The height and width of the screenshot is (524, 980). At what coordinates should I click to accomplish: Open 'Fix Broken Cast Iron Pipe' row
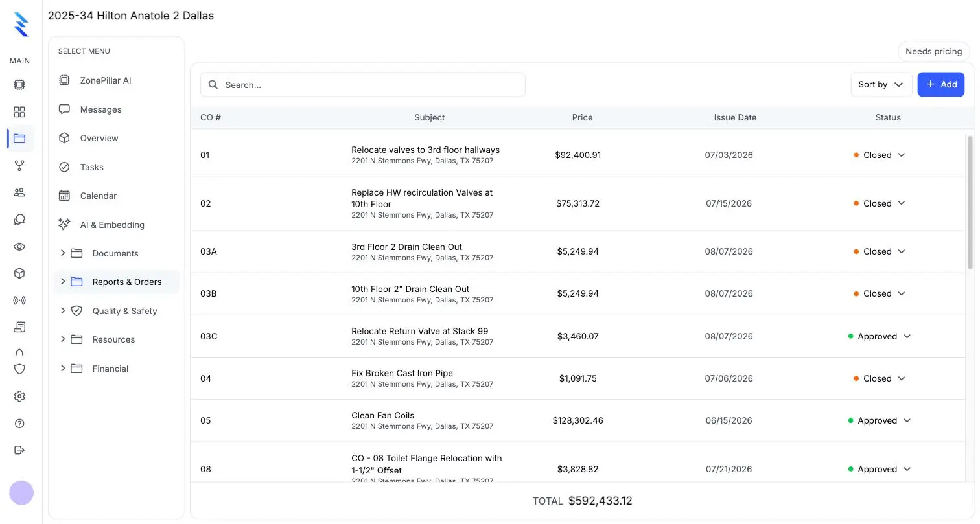pyautogui.click(x=578, y=378)
